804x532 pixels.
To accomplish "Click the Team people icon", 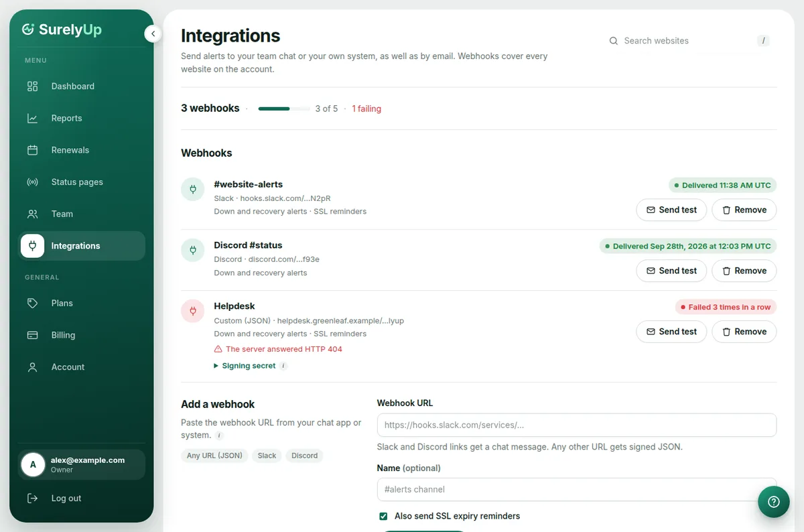I will 32,214.
